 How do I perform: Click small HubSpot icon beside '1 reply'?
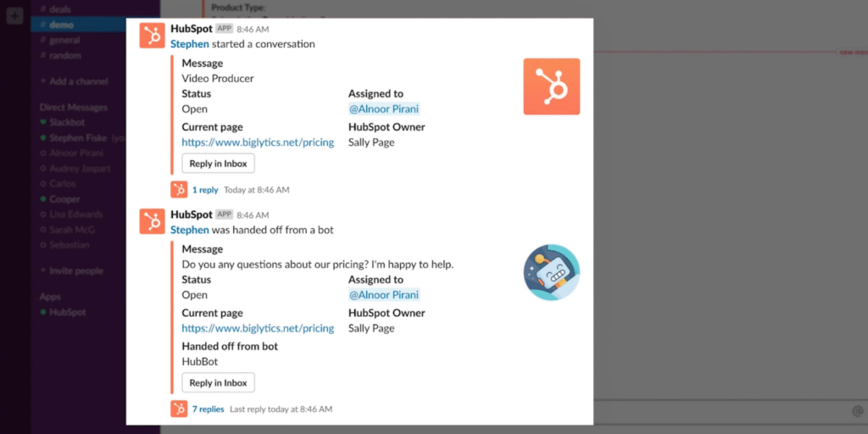(179, 190)
